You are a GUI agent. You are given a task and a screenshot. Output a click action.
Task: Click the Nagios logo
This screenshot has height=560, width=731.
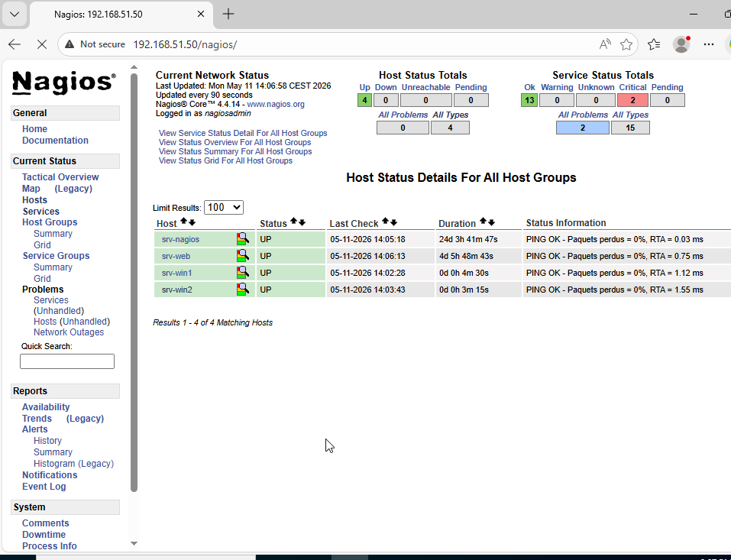64,83
